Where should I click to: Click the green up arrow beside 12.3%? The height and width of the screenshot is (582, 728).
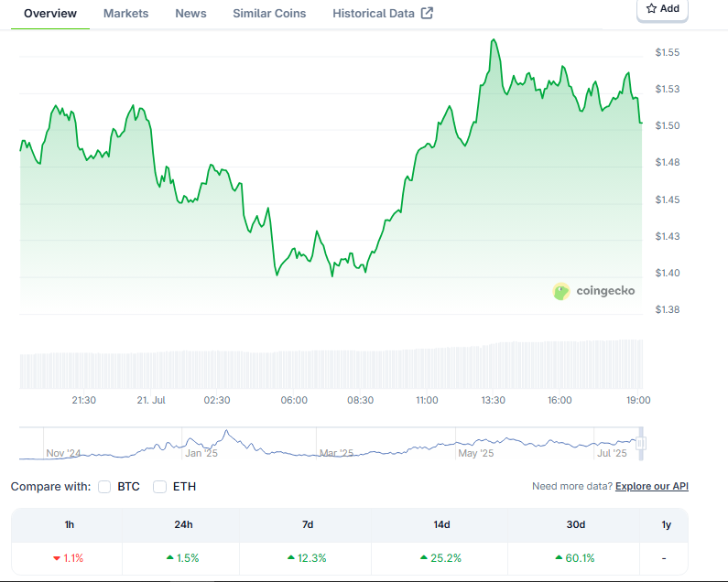291,558
